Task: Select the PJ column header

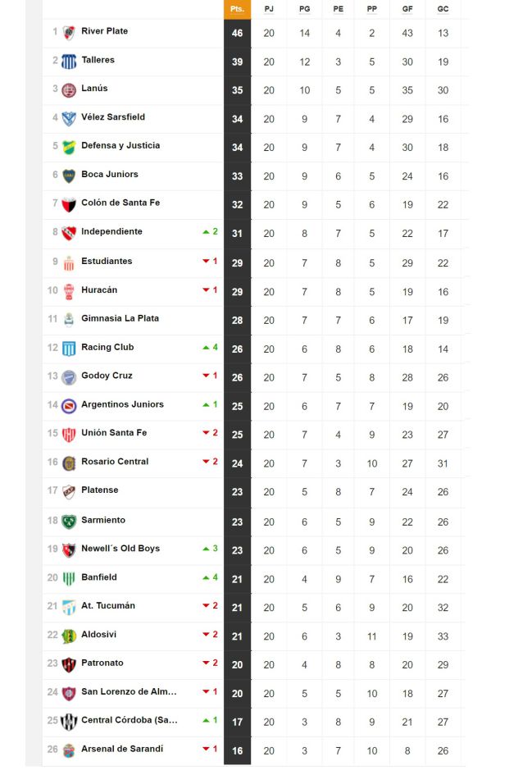Action: point(269,9)
